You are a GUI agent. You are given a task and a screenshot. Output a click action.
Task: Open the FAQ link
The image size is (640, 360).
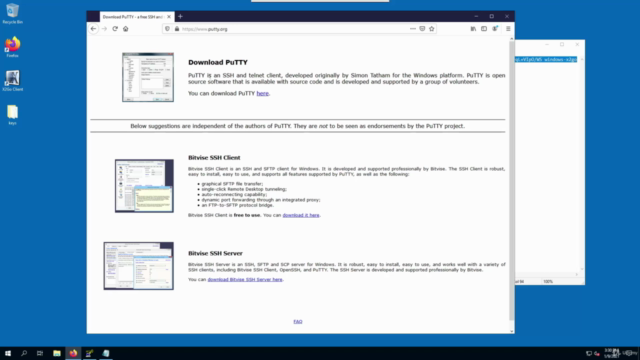298,322
